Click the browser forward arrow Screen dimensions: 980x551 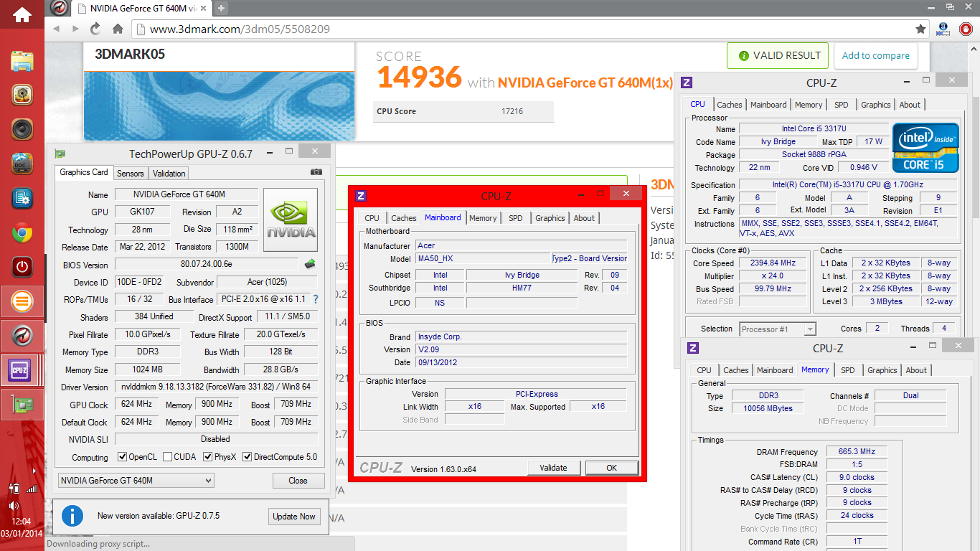click(75, 29)
